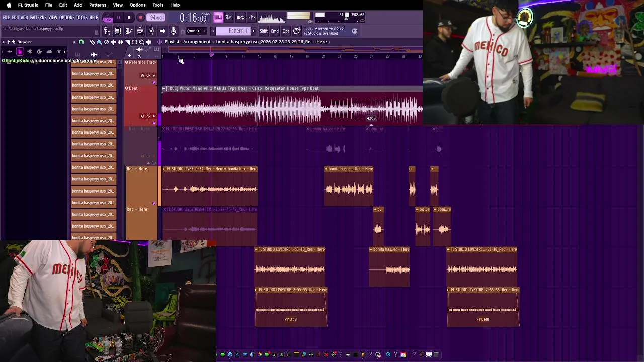Image resolution: width=644 pixels, height=362 pixels.
Task: Toggle the snap magnet in playlist toolbar
Action: tap(81, 42)
